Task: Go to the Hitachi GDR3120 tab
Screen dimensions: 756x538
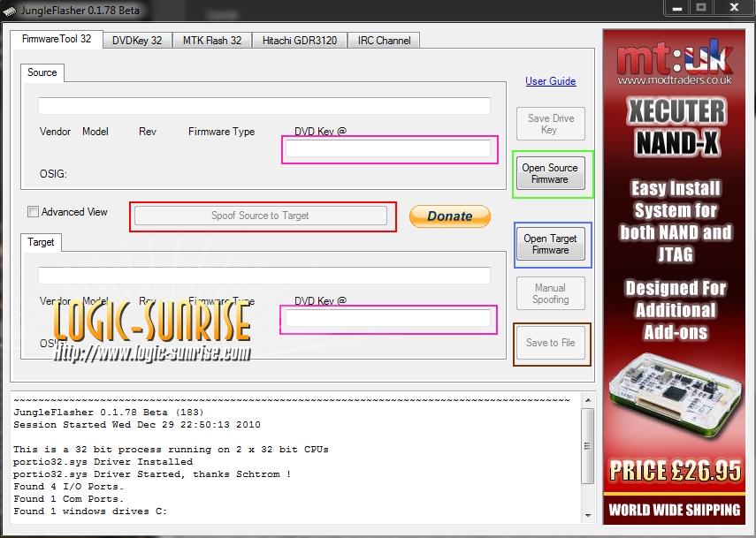Action: click(300, 41)
